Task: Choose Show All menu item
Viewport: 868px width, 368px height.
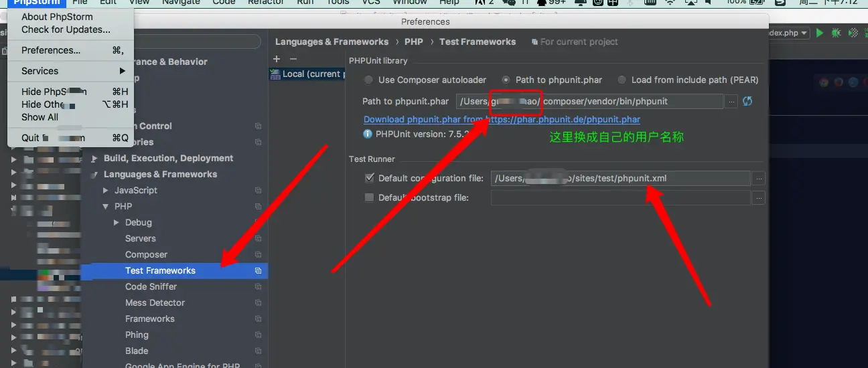Action: 40,117
